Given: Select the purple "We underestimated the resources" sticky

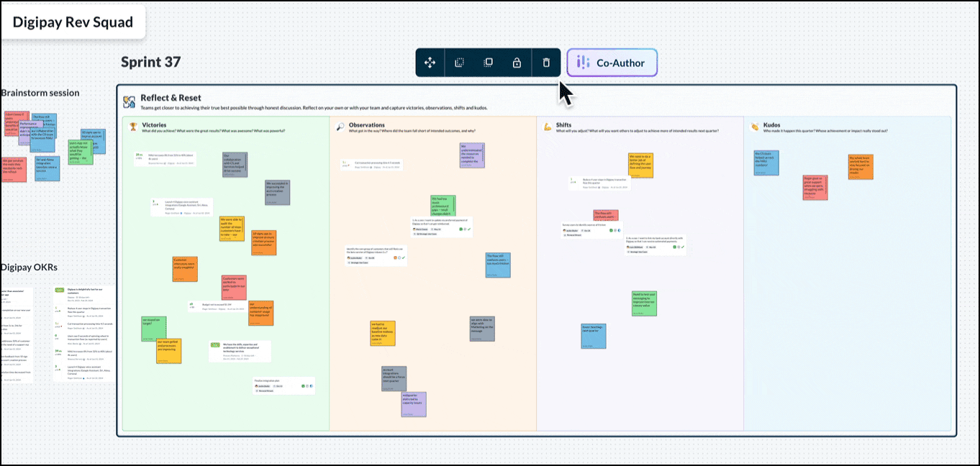Looking at the screenshot, I should (472, 155).
